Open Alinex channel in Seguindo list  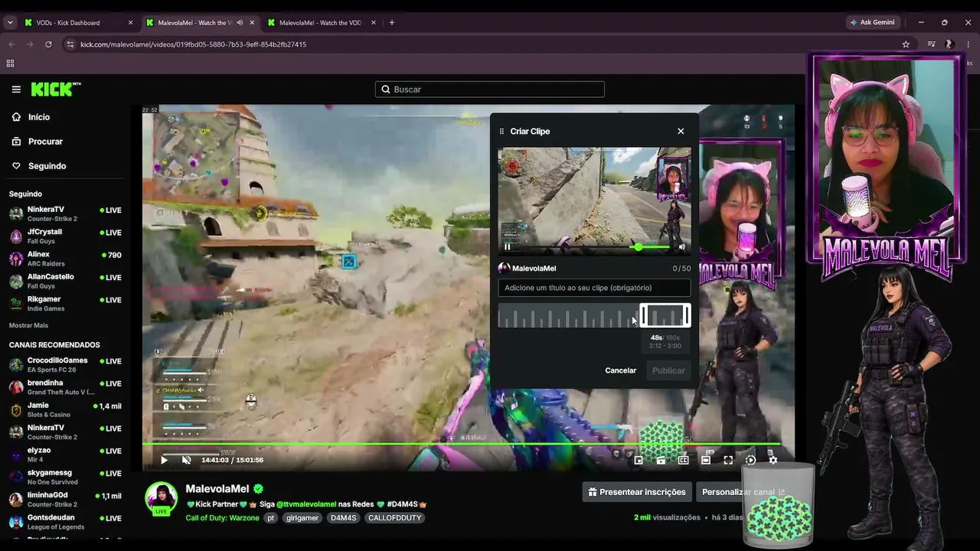65,259
